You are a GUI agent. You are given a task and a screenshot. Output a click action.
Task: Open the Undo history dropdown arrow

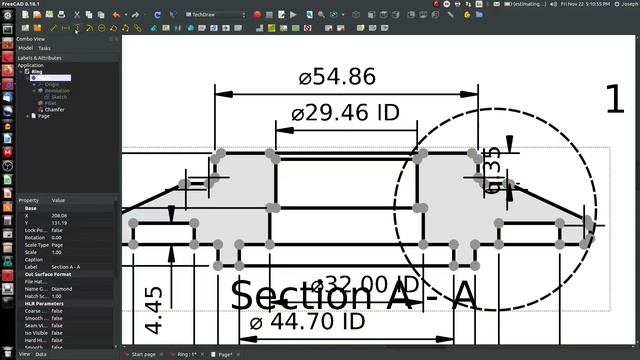click(126, 15)
